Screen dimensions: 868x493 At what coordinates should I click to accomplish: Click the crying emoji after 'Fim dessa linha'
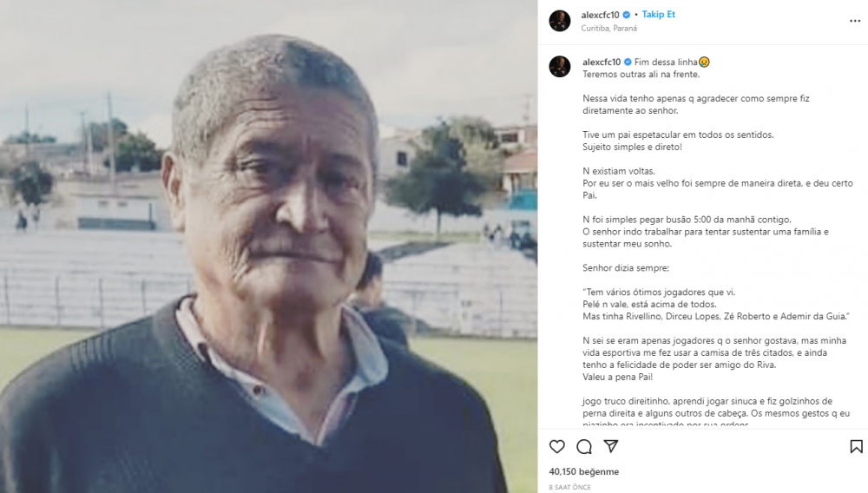704,62
